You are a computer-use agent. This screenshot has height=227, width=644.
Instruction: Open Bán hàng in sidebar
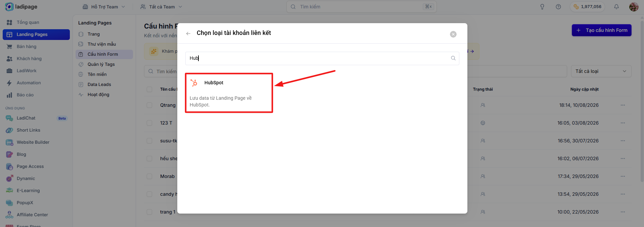click(x=36, y=46)
